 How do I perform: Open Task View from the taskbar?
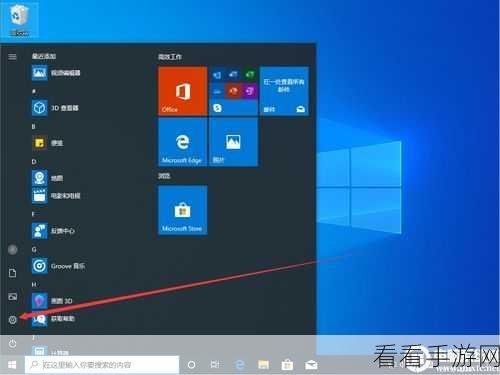tap(215, 365)
